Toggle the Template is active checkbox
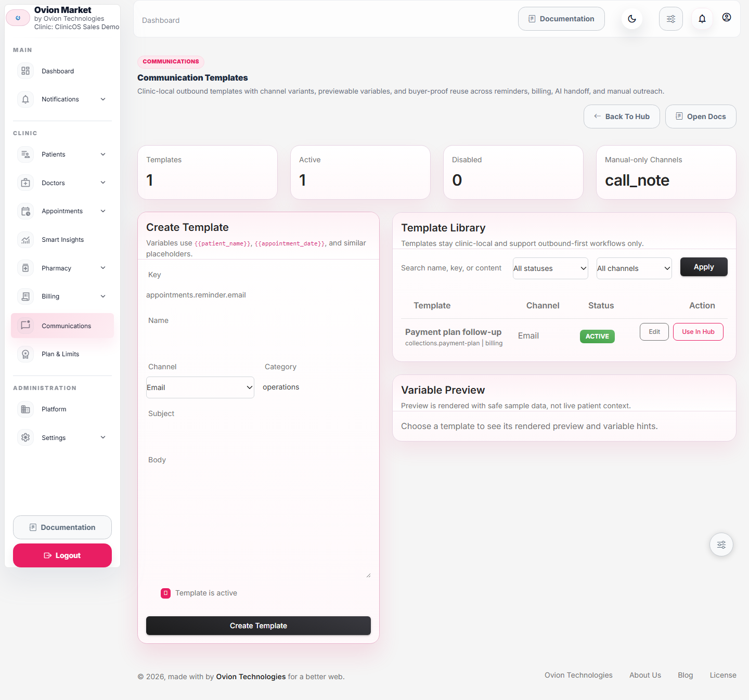The height and width of the screenshot is (700, 749). [x=165, y=593]
